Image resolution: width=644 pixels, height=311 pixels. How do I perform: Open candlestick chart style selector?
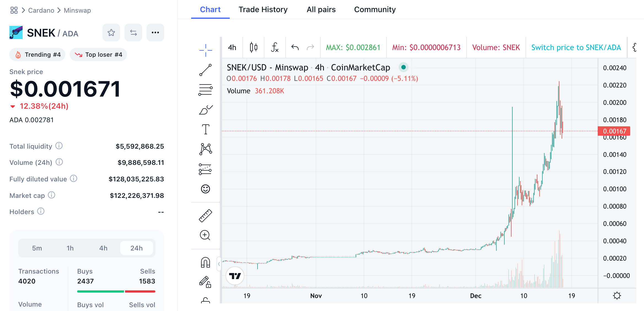[253, 47]
